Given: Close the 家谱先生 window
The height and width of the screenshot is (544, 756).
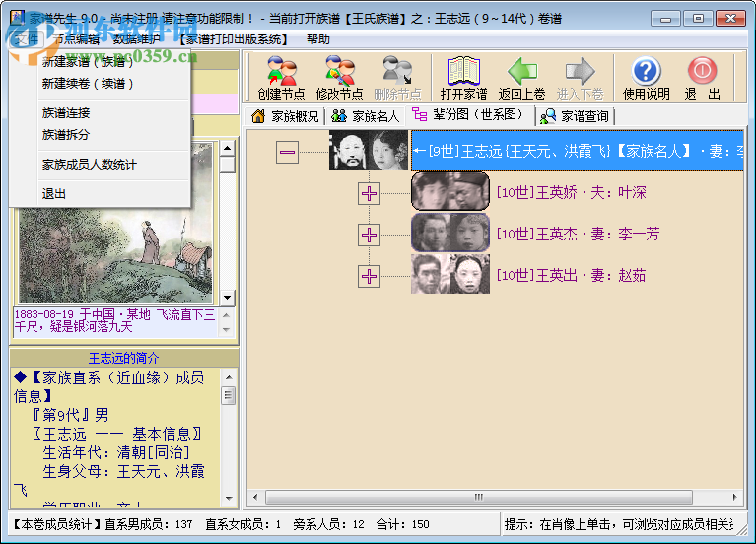Looking at the screenshot, I should coord(730,19).
